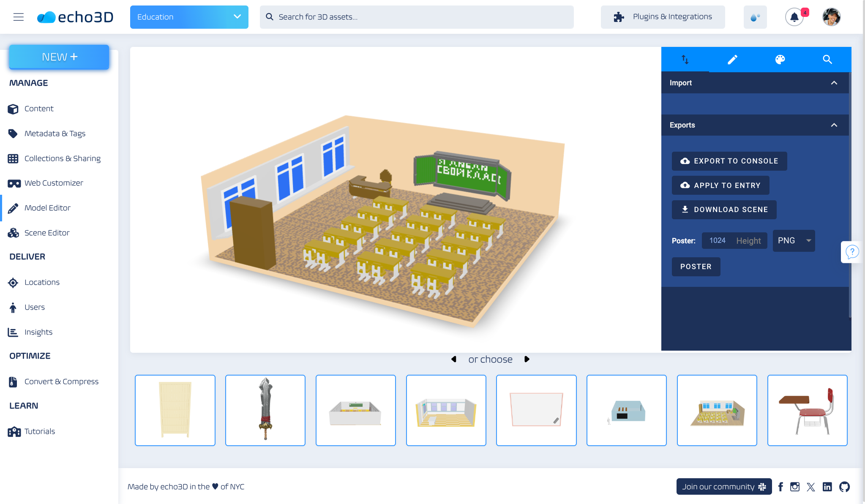Click the NEW+ button
The image size is (865, 504).
click(x=59, y=57)
